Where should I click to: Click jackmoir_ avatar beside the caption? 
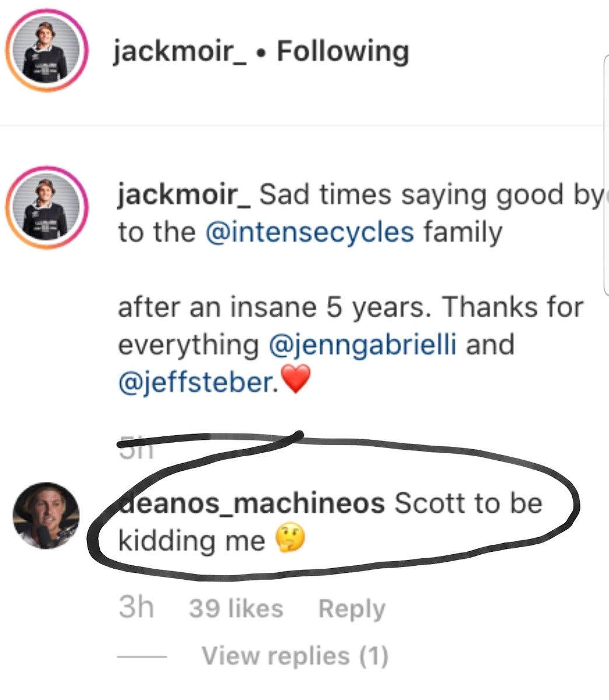[47, 208]
